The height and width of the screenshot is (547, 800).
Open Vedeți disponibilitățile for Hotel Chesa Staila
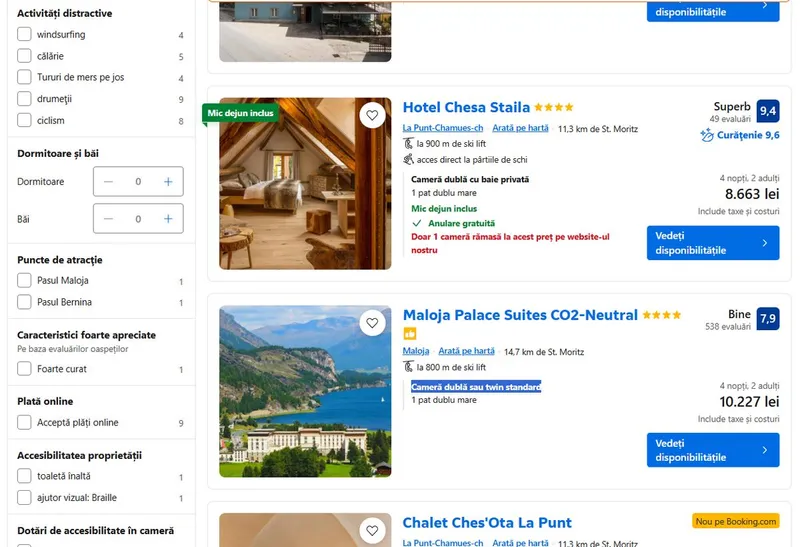[x=712, y=243]
